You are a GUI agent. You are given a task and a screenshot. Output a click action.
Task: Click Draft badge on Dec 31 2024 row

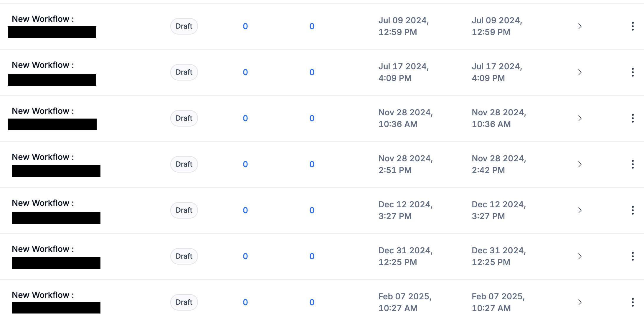(184, 256)
